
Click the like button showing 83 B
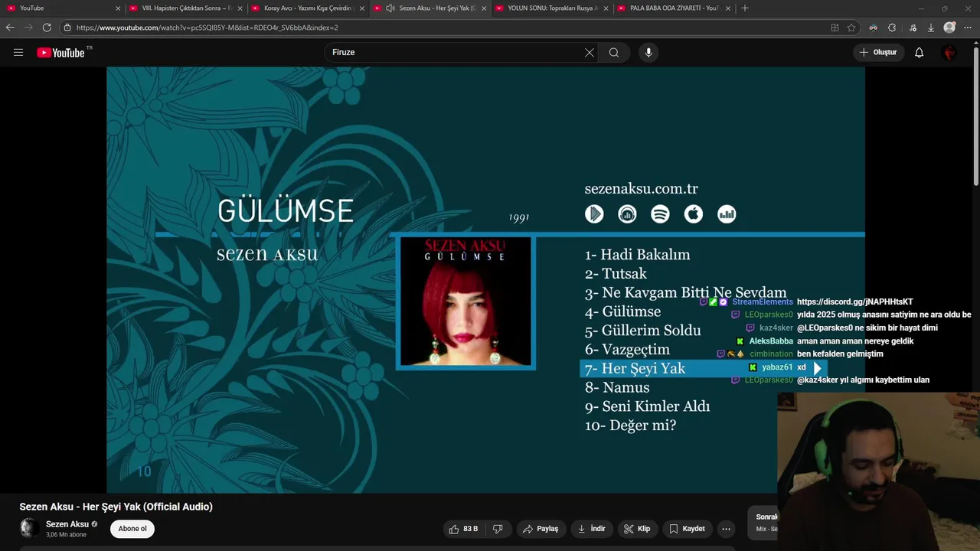click(x=463, y=529)
